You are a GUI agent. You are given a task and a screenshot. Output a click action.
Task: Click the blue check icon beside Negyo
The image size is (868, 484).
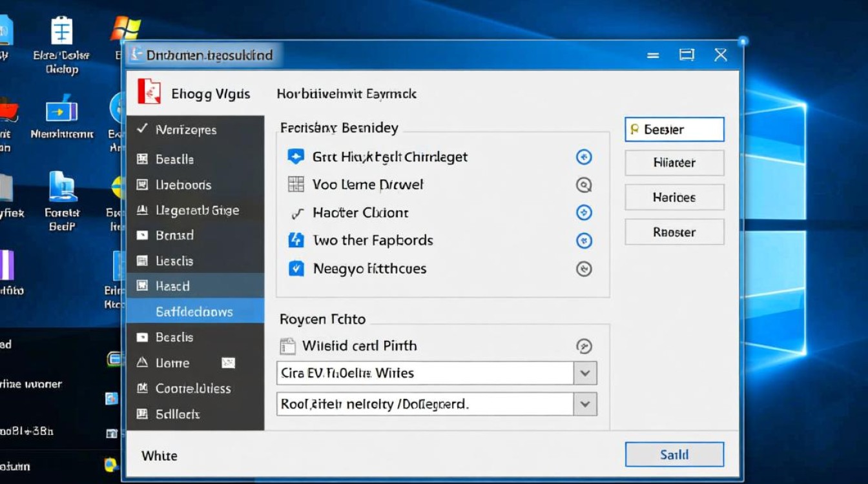click(295, 268)
